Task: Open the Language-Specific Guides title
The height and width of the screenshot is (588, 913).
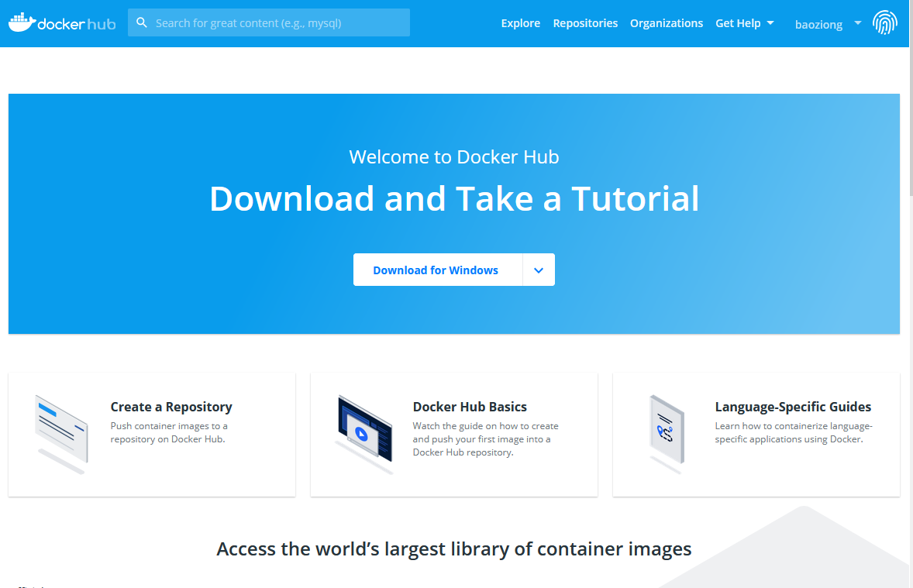Action: tap(793, 407)
